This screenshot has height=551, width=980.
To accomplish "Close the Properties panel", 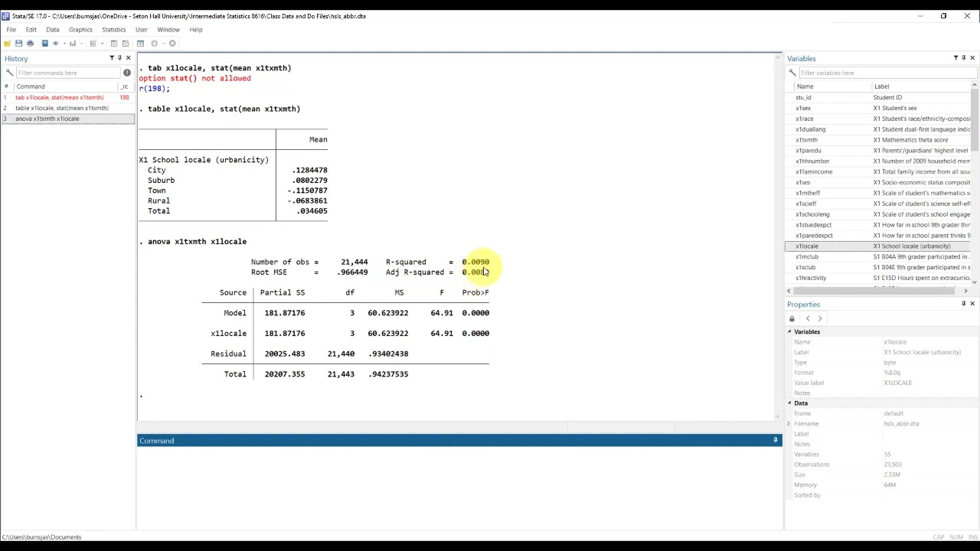I will [x=972, y=304].
